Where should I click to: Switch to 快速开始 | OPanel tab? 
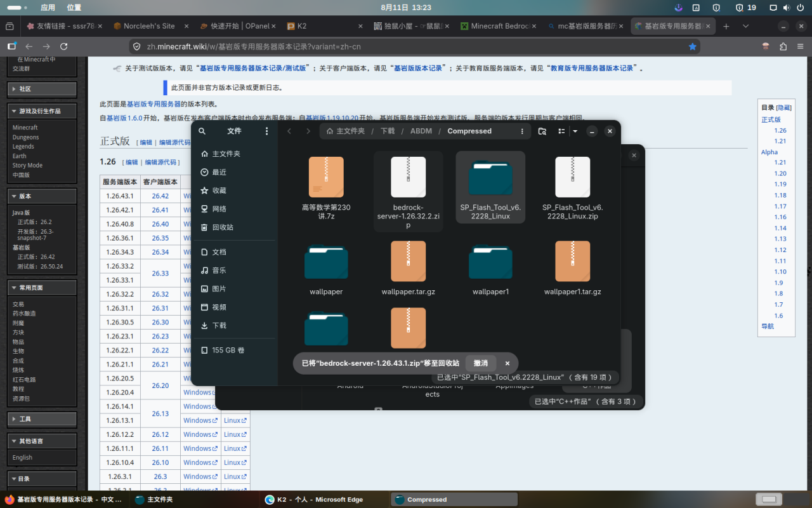coord(237,26)
